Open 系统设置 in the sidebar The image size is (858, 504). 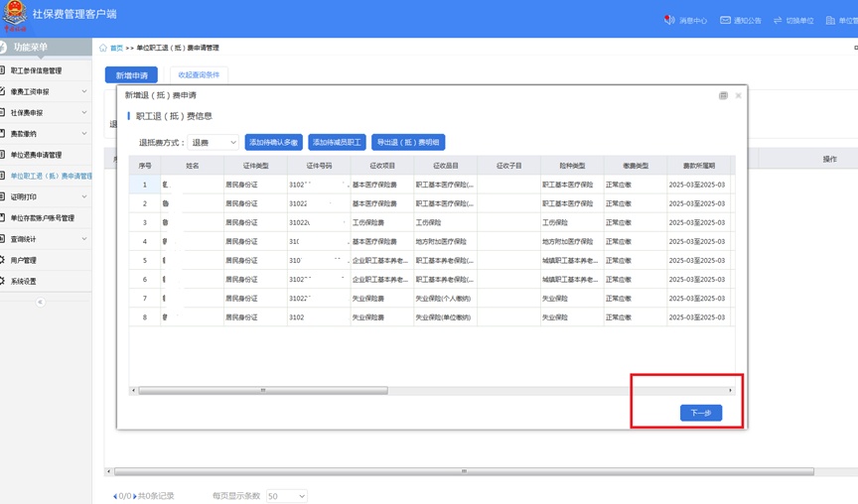tap(24, 281)
